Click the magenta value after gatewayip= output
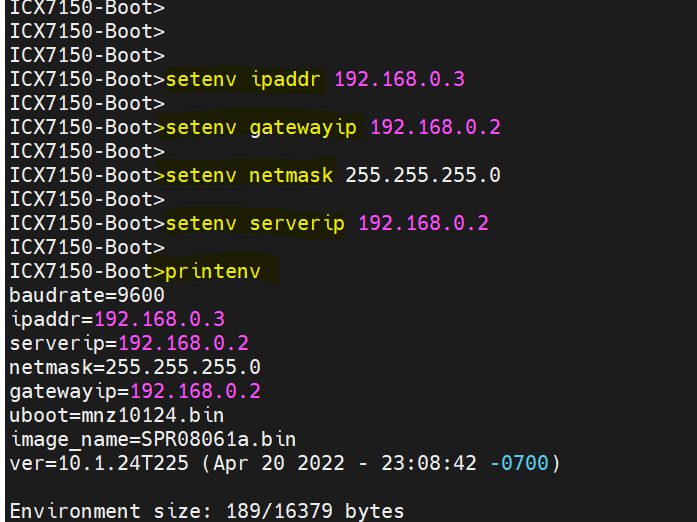This screenshot has height=522, width=697. 195,391
